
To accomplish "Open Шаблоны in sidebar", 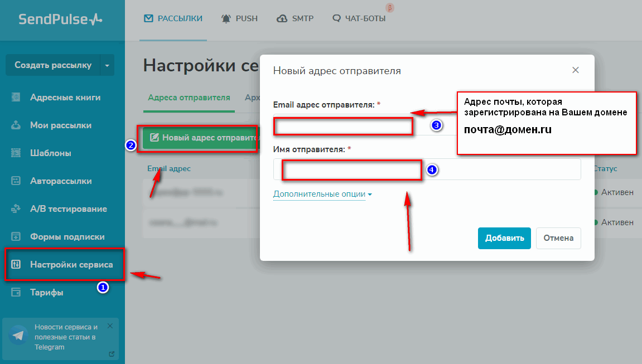I will tap(50, 153).
